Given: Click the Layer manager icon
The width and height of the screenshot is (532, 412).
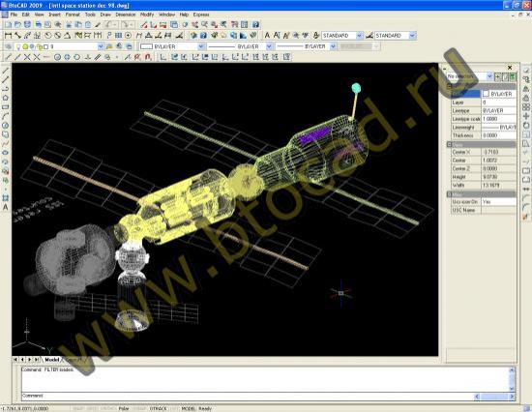Looking at the screenshot, I should coord(9,46).
